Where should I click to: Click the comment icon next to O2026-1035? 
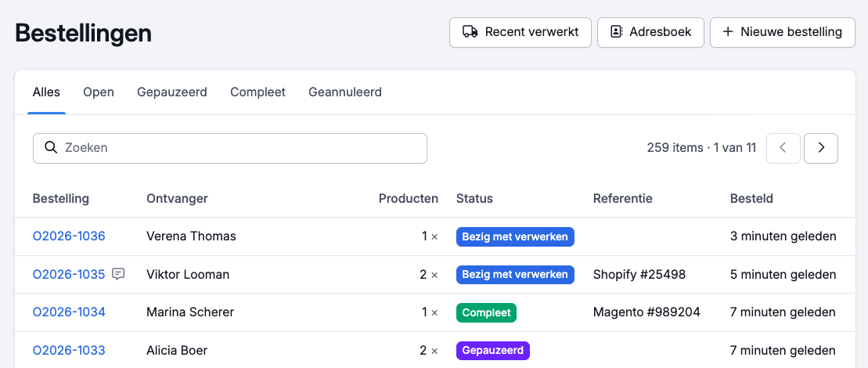pyautogui.click(x=118, y=274)
